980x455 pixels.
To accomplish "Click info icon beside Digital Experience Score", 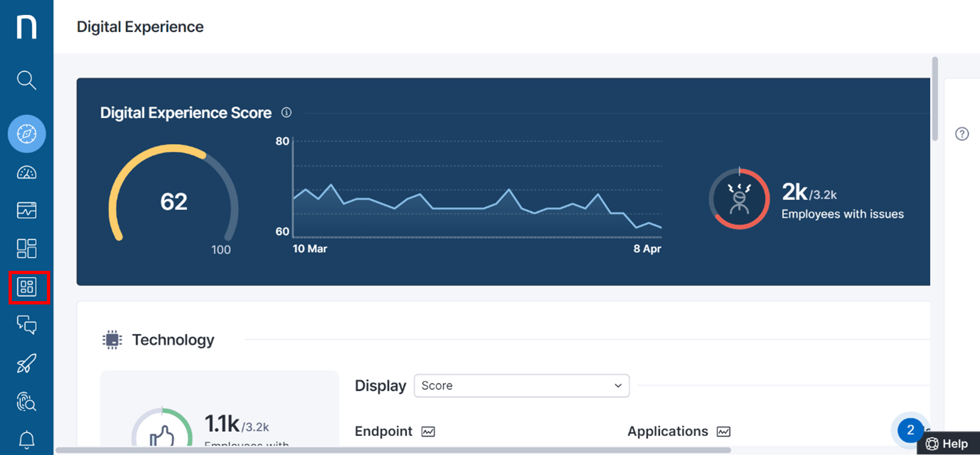I will (x=286, y=113).
